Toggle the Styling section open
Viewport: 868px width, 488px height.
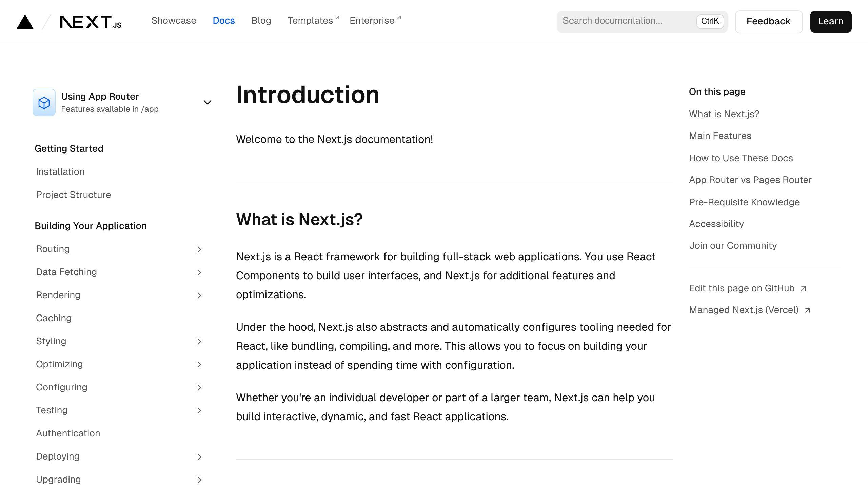198,341
